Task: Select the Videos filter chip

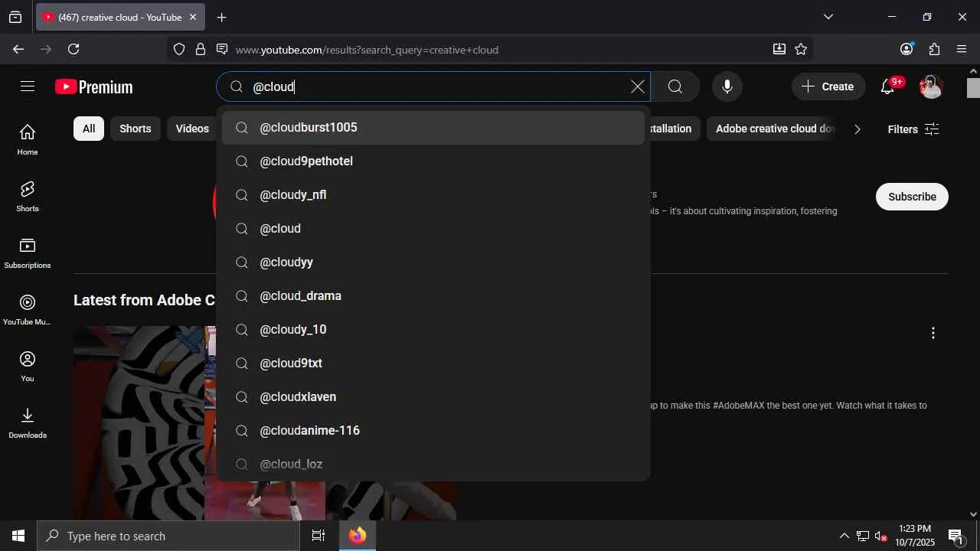Action: coord(192,129)
